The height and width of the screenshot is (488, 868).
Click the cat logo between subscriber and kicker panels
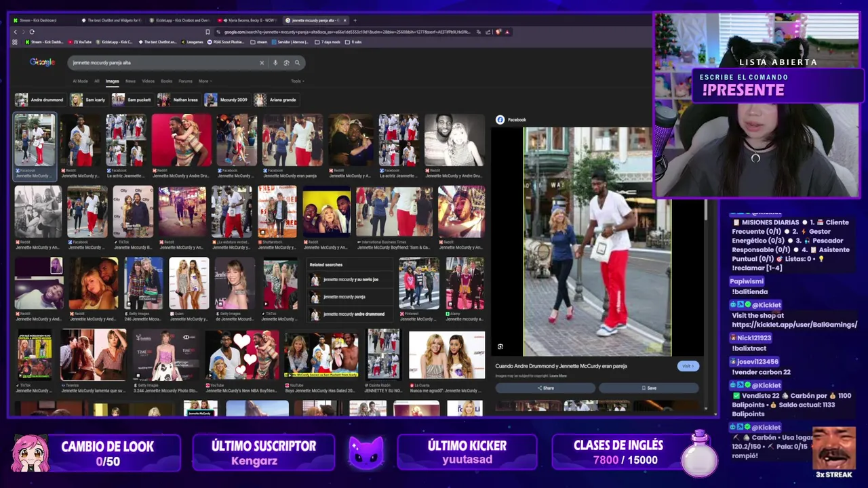pos(366,453)
